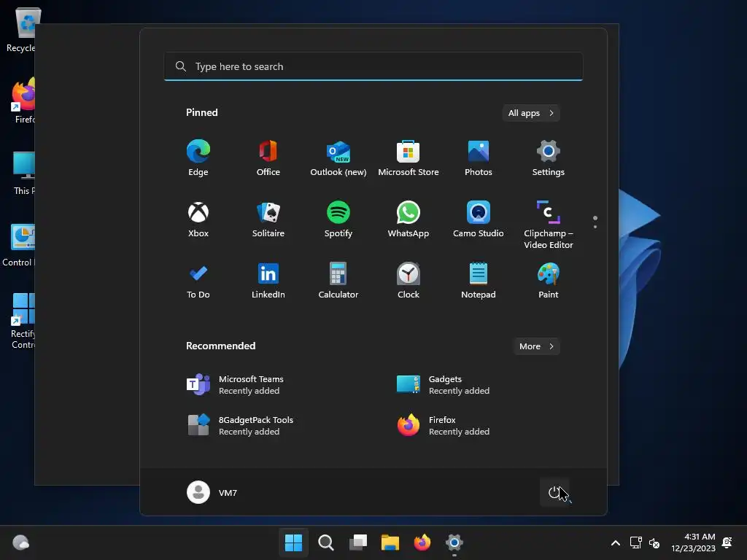Image resolution: width=747 pixels, height=560 pixels.
Task: Open the clock showing 4:31 AM
Action: tap(693, 542)
